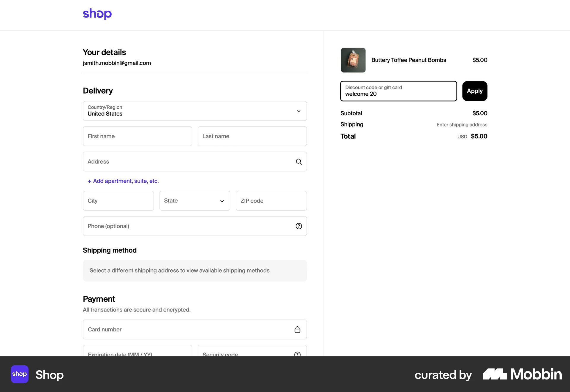Apply the welcome 20 discount code
This screenshot has height=392, width=570.
click(x=474, y=91)
